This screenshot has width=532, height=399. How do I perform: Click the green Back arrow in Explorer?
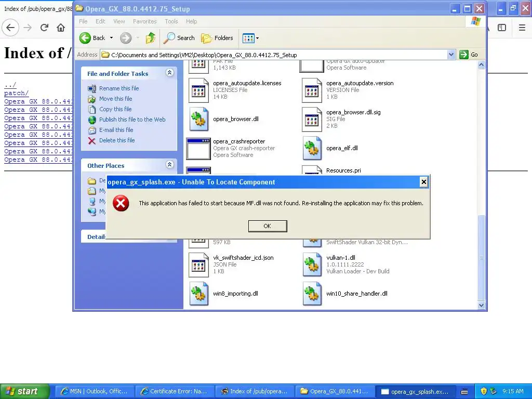(x=85, y=38)
